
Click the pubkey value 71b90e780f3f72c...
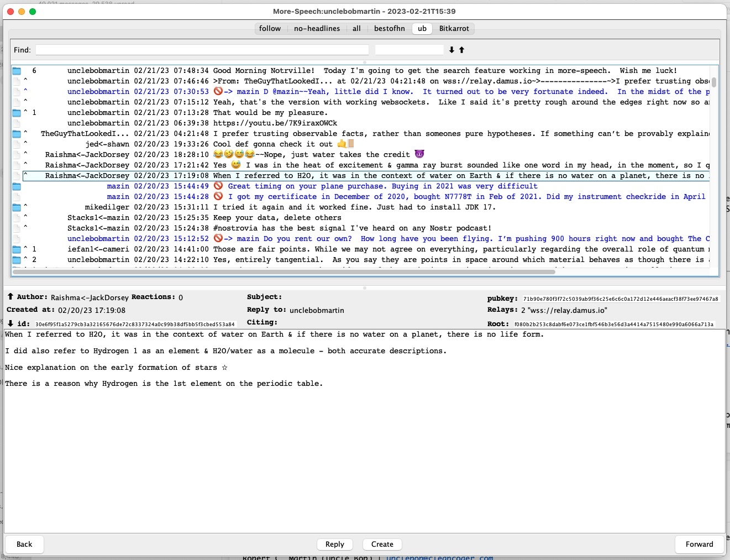coord(621,299)
